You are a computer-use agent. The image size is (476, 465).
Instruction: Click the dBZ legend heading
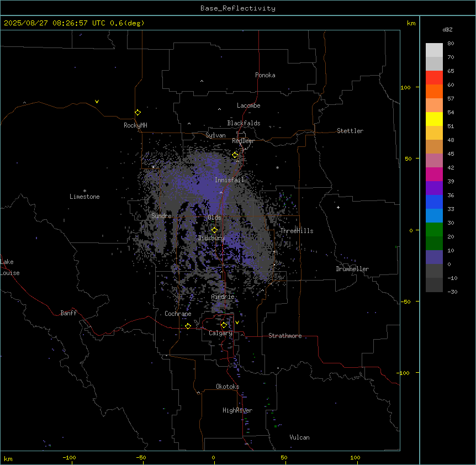pos(447,29)
